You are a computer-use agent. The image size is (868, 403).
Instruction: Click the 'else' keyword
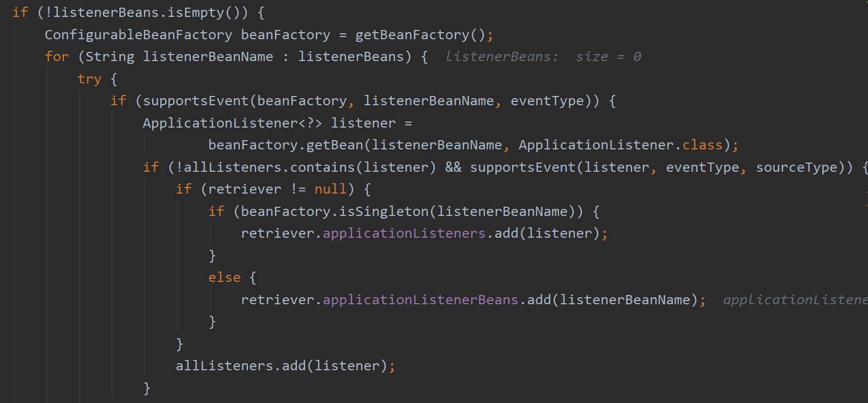224,278
